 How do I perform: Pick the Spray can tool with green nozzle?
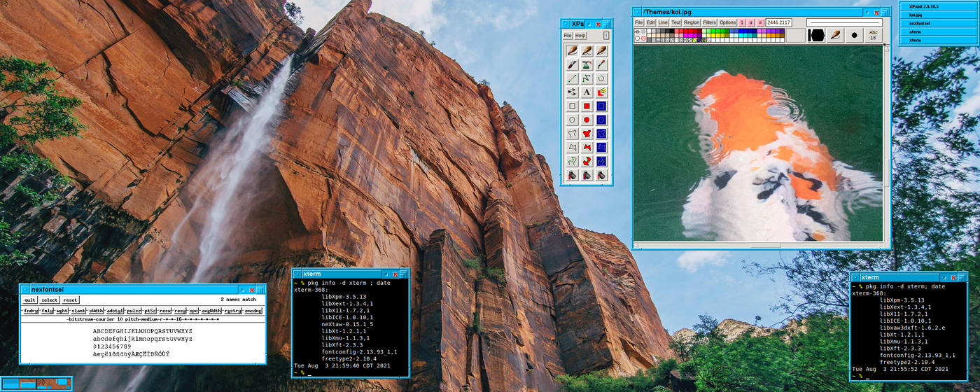(587, 64)
